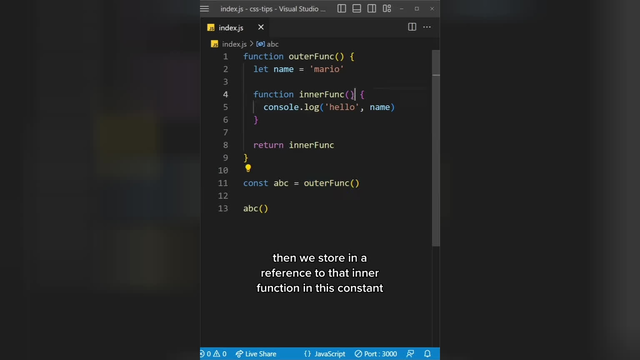Start Live Share from the status bar
Screen dimensions: 640x360
pos(256,354)
